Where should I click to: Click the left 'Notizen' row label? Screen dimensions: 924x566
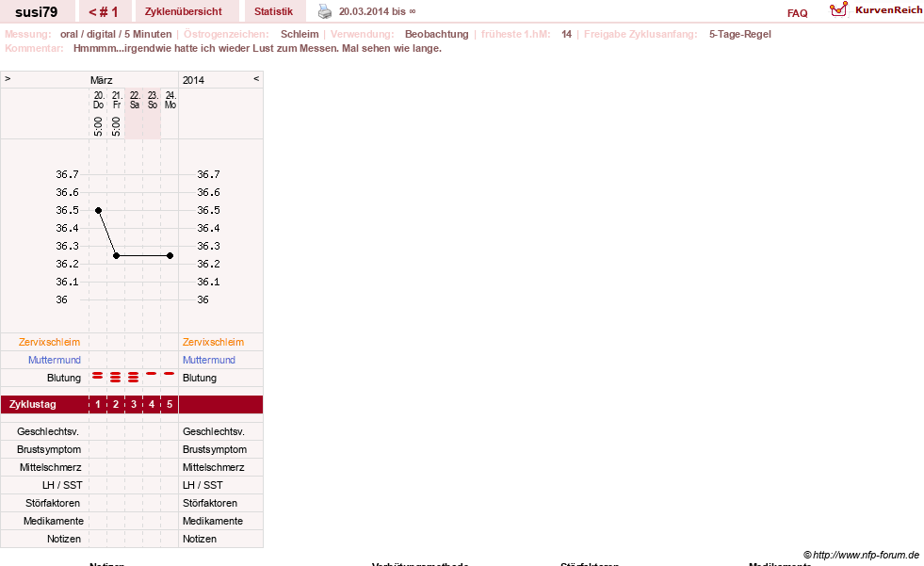64,539
